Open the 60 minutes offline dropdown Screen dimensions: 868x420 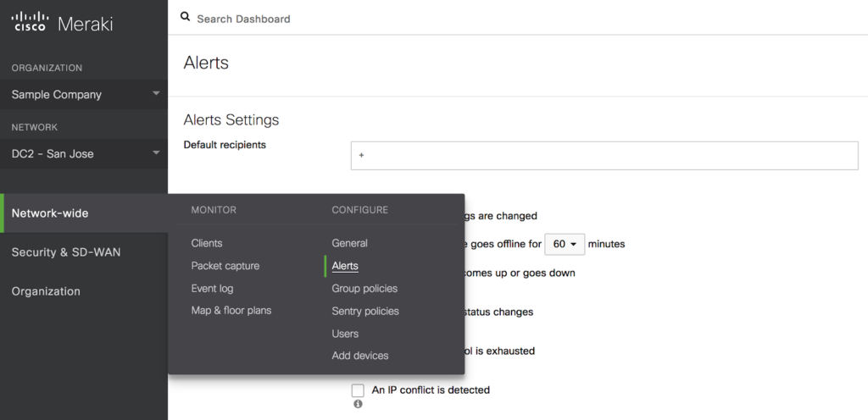pyautogui.click(x=565, y=244)
